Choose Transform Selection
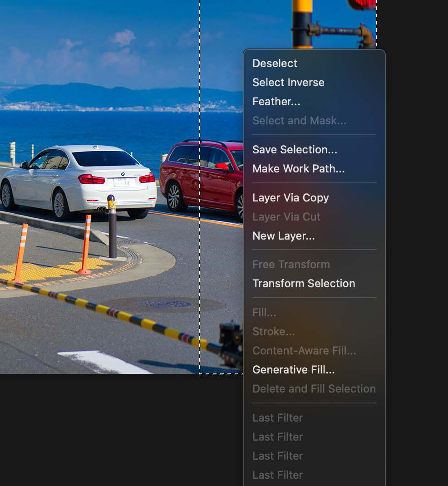 tap(304, 284)
